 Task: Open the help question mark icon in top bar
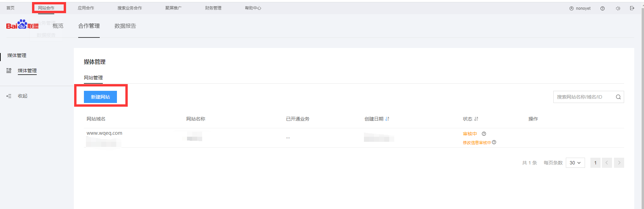(603, 8)
